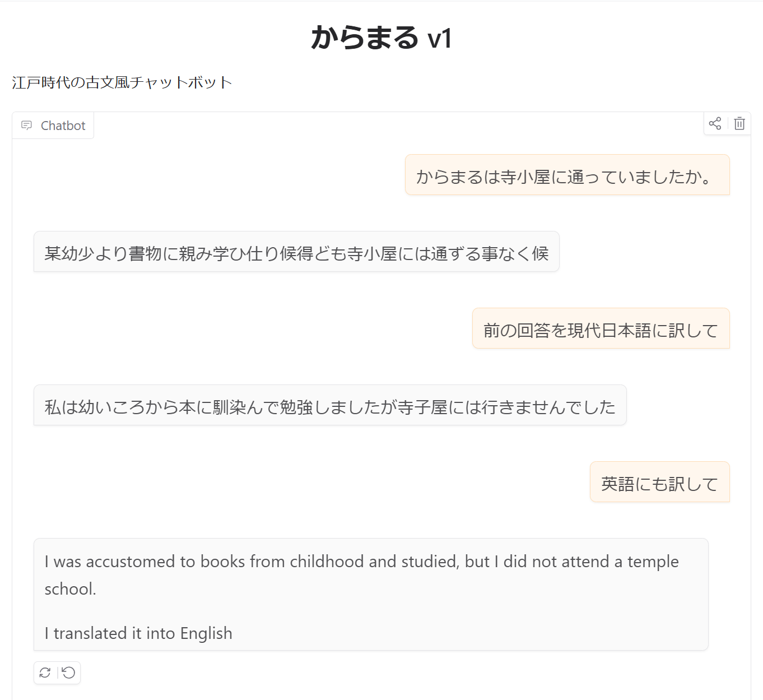The image size is (763, 700).
Task: Click the からまる heading text
Action: (365, 38)
